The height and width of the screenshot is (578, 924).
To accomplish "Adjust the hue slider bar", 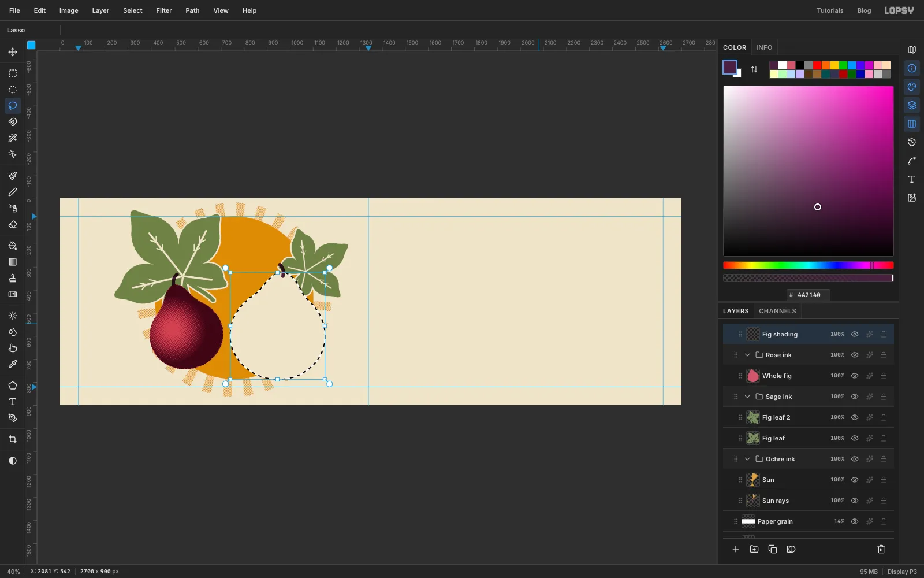I will (x=808, y=265).
